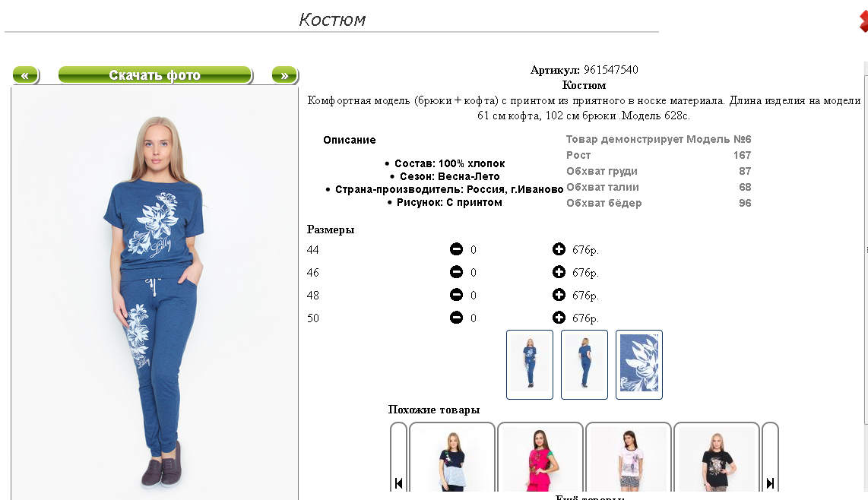The height and width of the screenshot is (500, 868).
Task: Click the Скачать фото button
Action: [155, 74]
